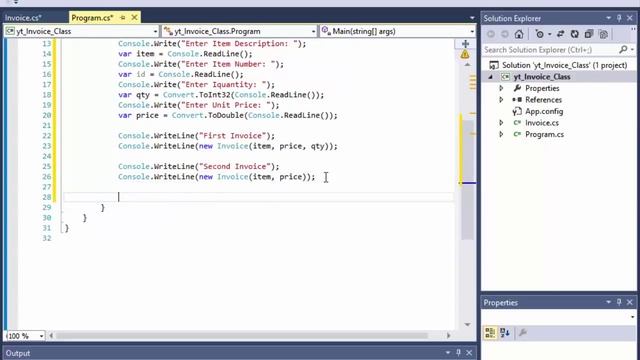Collapse the yt_Invoice_Class project node
The image size is (640, 360).
click(491, 77)
